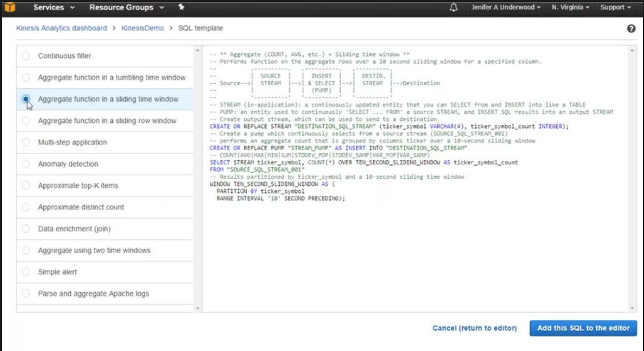Open the Services dropdown menu
Viewport: 644px width, 351px height.
click(x=54, y=8)
